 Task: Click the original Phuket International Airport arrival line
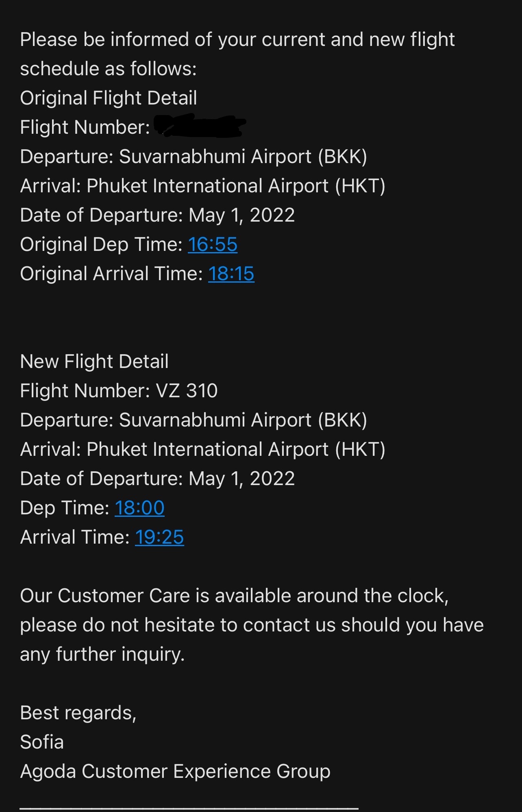click(203, 186)
